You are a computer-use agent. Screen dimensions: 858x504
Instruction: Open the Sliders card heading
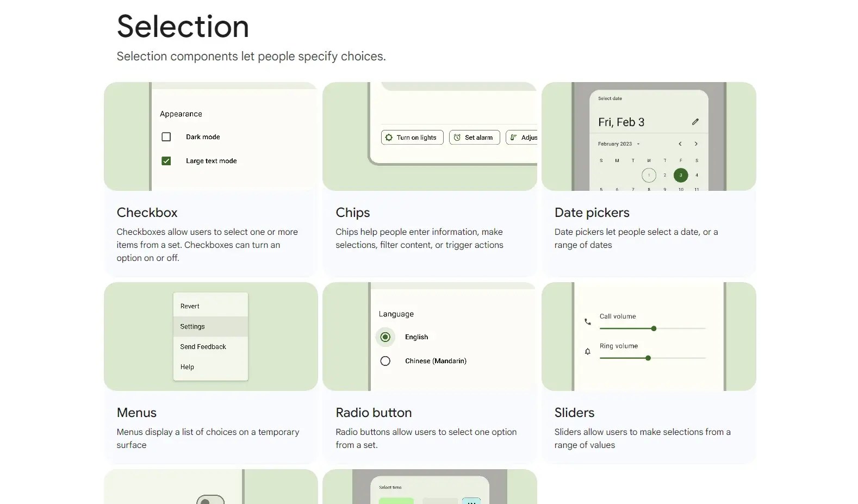[x=574, y=413]
